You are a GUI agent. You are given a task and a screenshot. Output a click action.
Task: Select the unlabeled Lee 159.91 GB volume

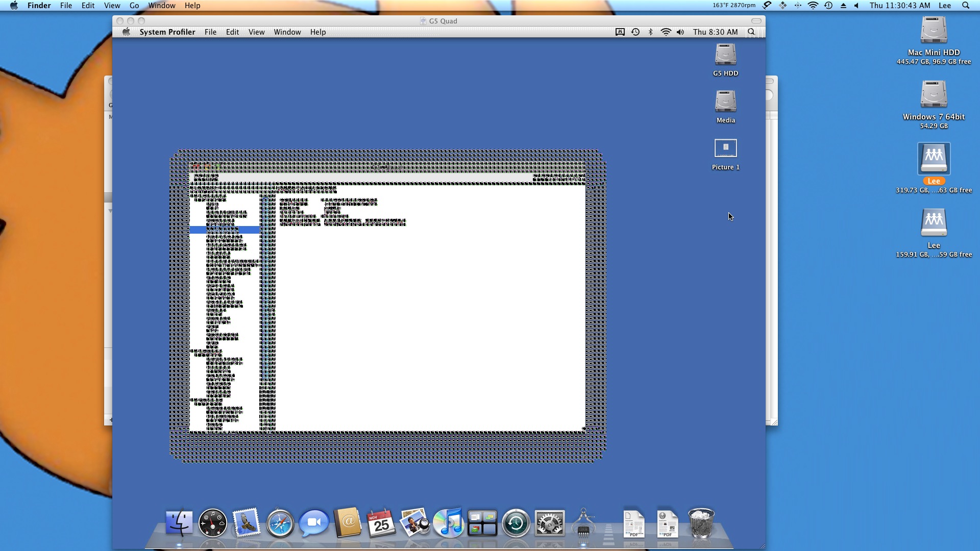pyautogui.click(x=934, y=223)
